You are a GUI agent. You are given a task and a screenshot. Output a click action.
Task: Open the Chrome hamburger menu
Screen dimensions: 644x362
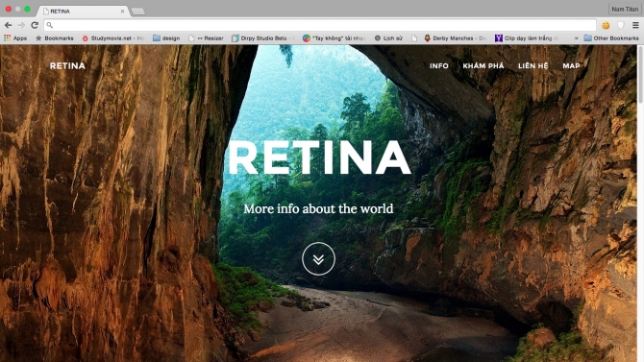(x=635, y=25)
